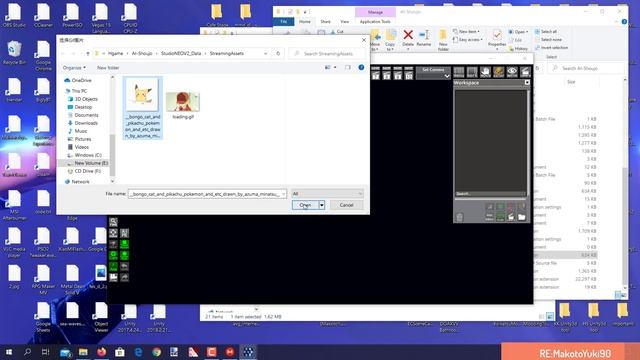Click the second camera save slot icon
This screenshot has width=640, height=360.
coord(387,73)
